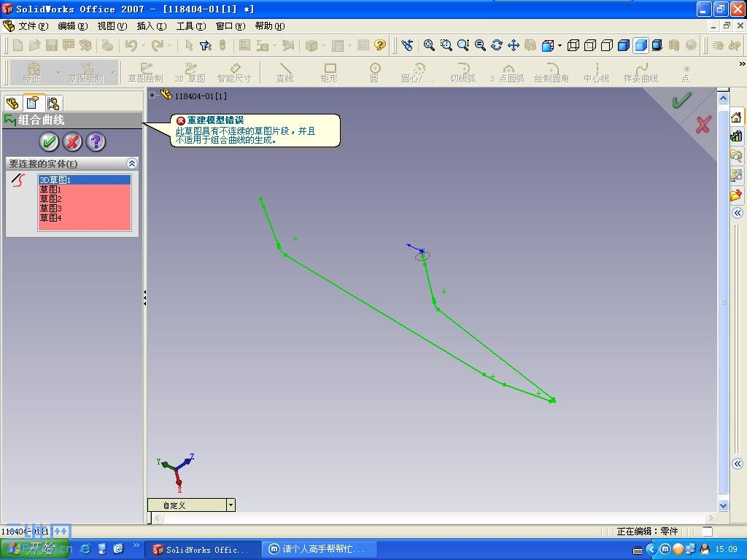
Task: Click the 草图绘制 command manager button
Action: [86, 72]
